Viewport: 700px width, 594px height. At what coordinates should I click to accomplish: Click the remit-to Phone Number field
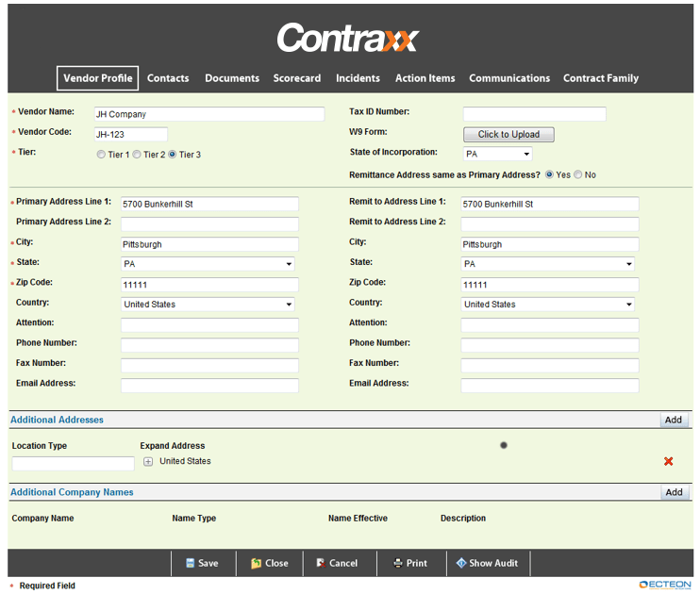[550, 345]
